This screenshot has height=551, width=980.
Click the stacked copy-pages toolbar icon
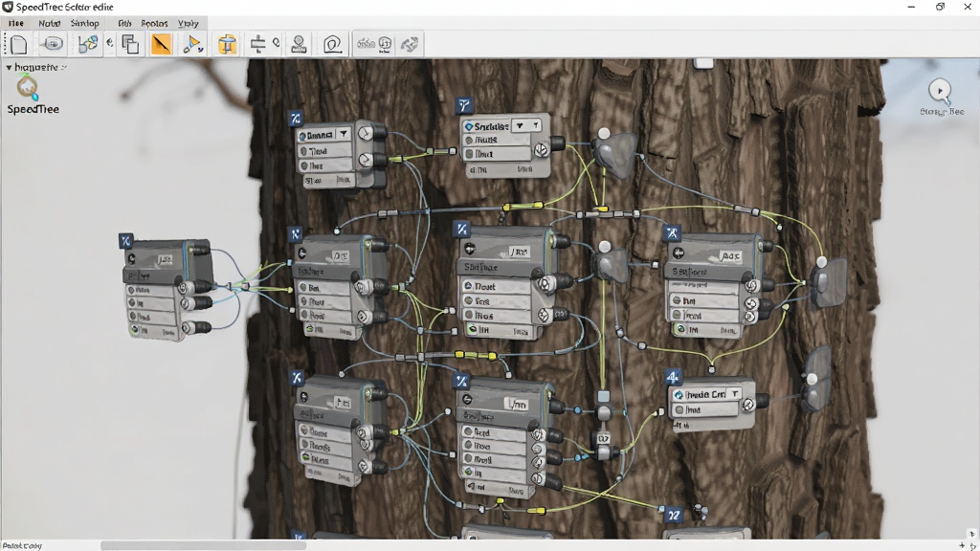tap(130, 44)
